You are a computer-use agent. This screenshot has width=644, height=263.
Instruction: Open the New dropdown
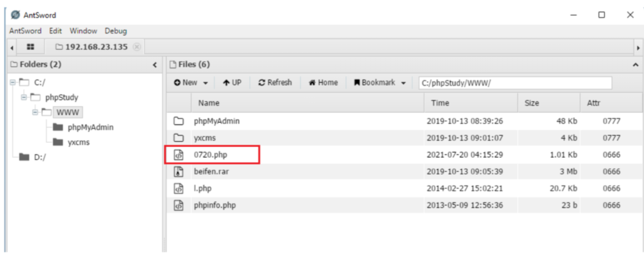coord(192,82)
